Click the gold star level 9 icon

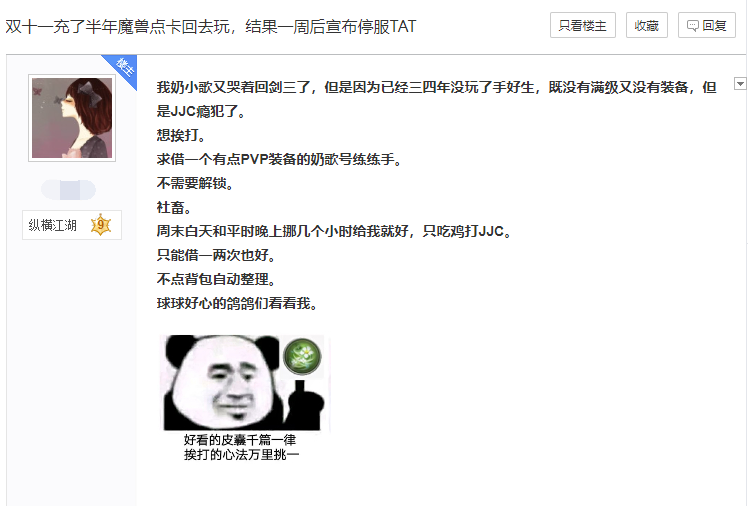pos(101,225)
